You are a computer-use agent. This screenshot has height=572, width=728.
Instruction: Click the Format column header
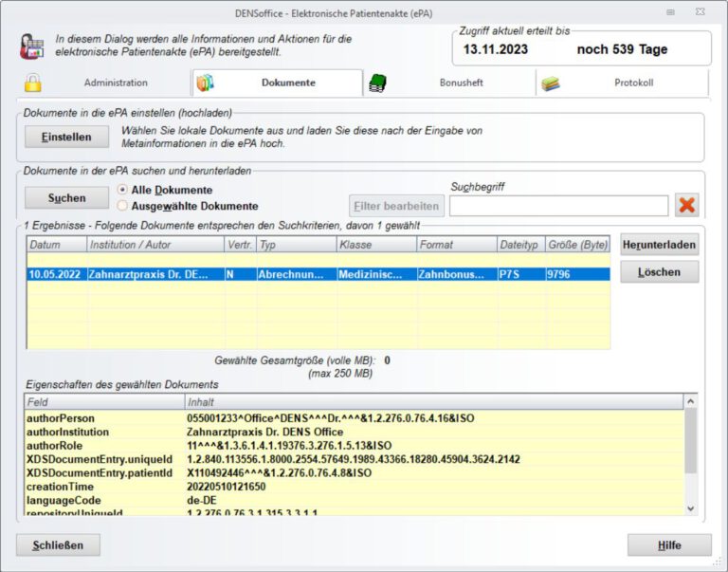[457, 245]
